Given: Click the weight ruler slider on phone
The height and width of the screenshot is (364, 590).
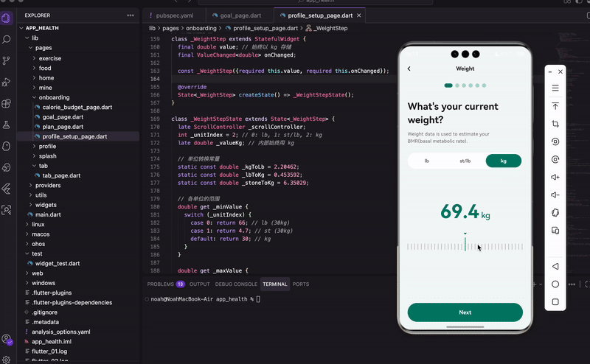Looking at the screenshot, I should (x=465, y=246).
